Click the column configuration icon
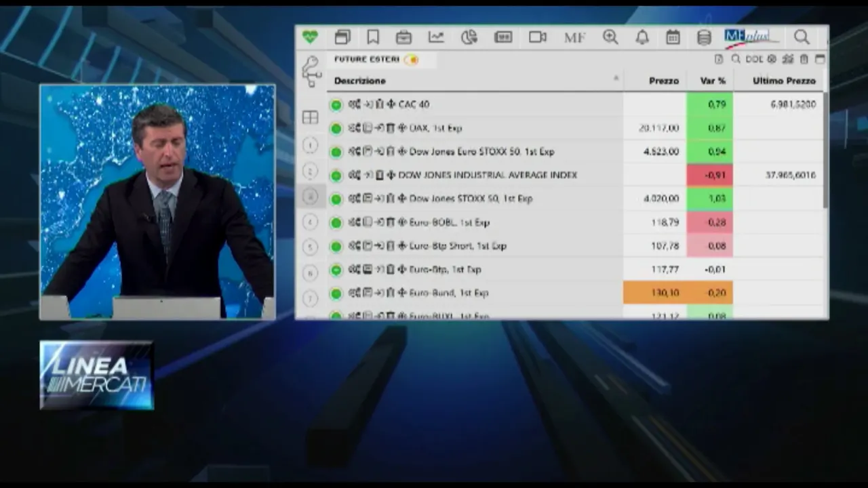Screen dimensions: 868x488 tap(787, 60)
